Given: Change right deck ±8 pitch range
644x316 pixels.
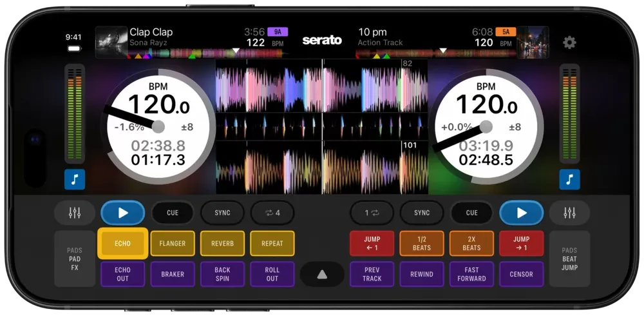Looking at the screenshot, I should pos(515,127).
